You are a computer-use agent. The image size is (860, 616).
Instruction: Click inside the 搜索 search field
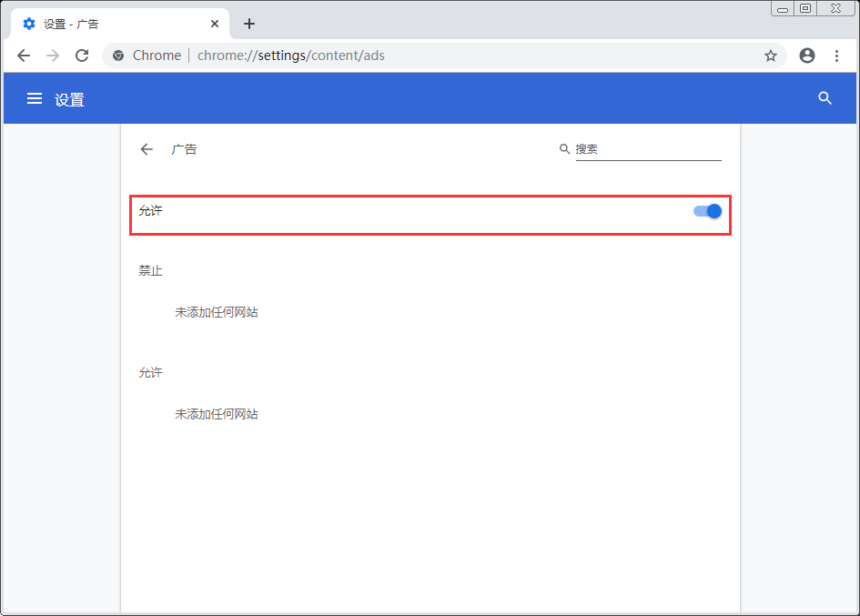click(637, 148)
